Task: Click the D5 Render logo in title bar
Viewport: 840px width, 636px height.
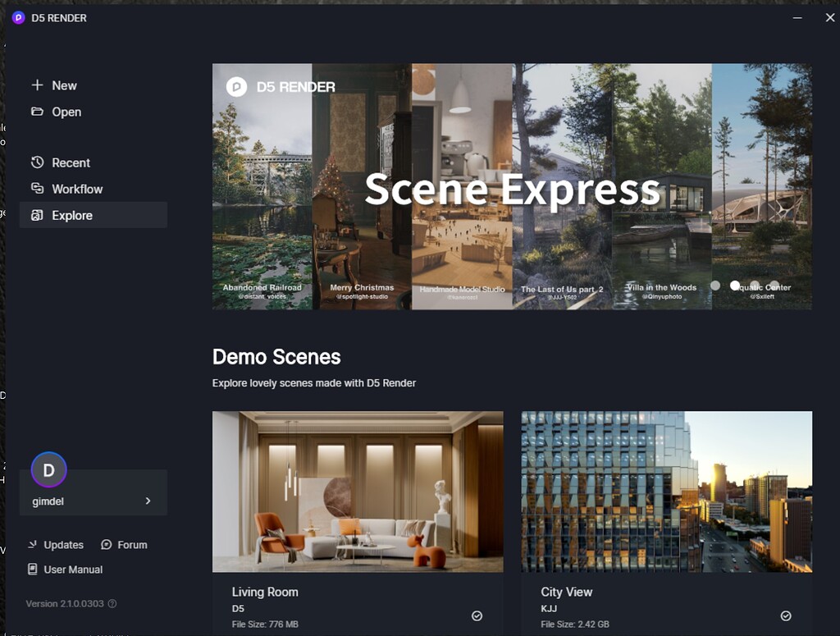Action: [18, 18]
